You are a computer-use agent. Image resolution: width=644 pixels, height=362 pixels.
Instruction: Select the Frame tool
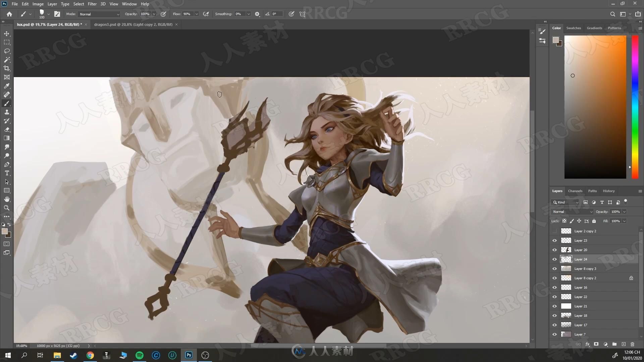click(x=7, y=77)
